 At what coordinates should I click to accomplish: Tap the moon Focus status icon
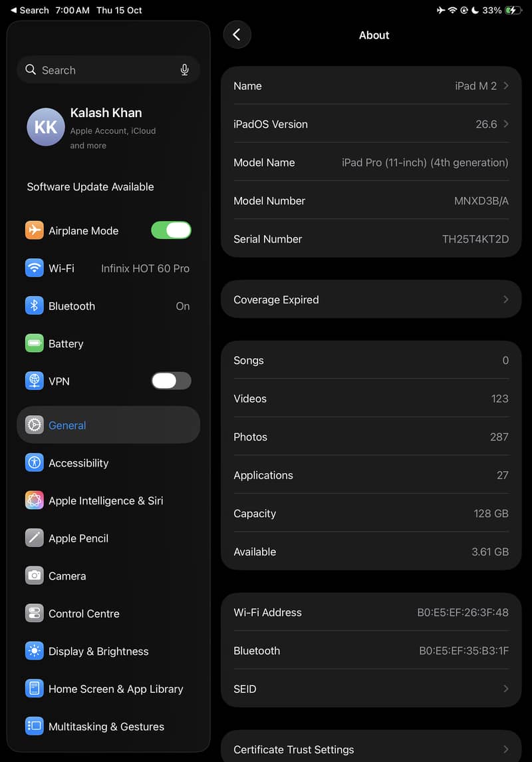tap(475, 10)
